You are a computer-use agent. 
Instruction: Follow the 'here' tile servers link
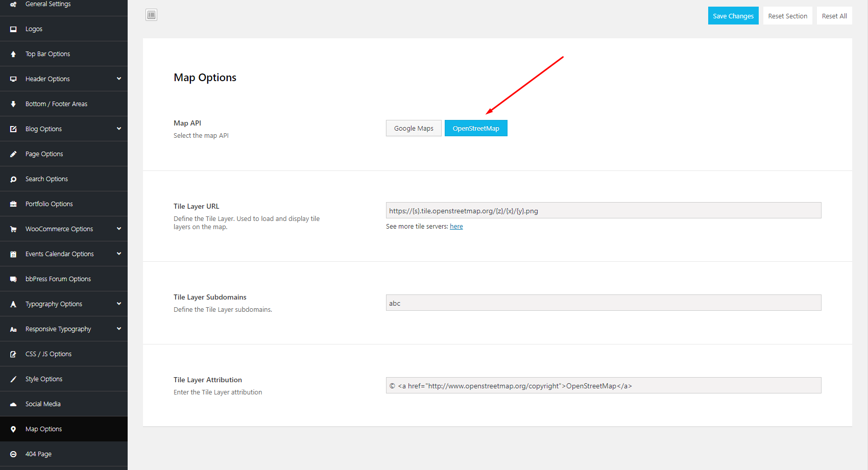click(456, 227)
